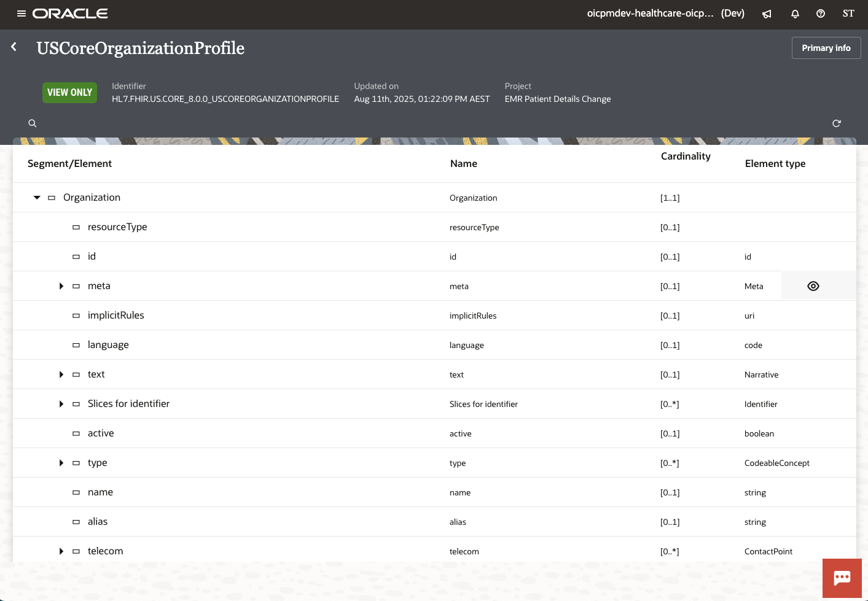Click the Segment/Element column header
Screen dimensions: 868x601
coord(69,163)
